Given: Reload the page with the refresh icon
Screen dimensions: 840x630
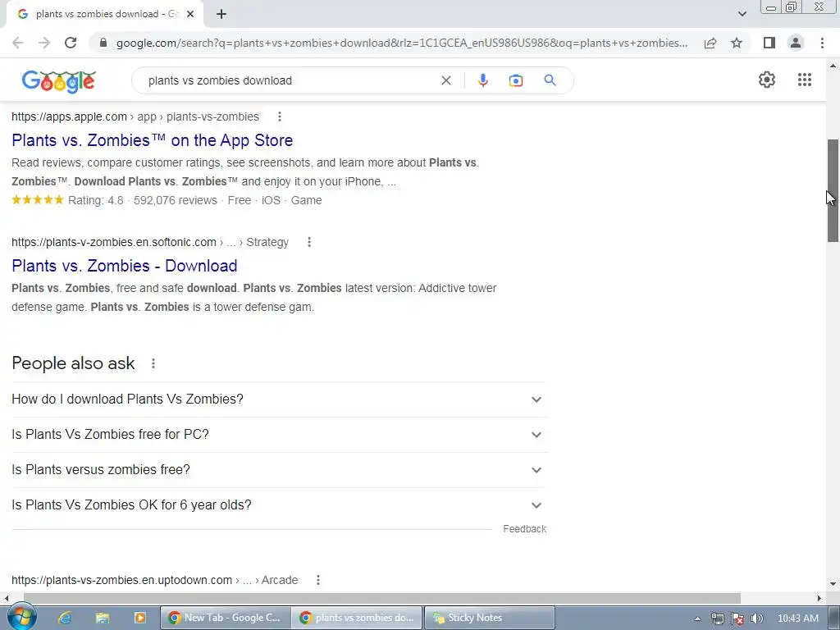Looking at the screenshot, I should click(71, 43).
